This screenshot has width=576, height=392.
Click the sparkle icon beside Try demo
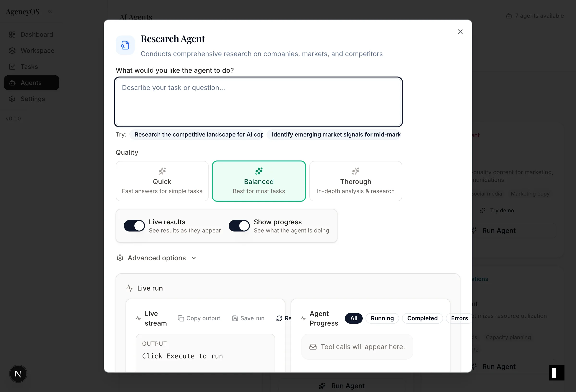482,210
